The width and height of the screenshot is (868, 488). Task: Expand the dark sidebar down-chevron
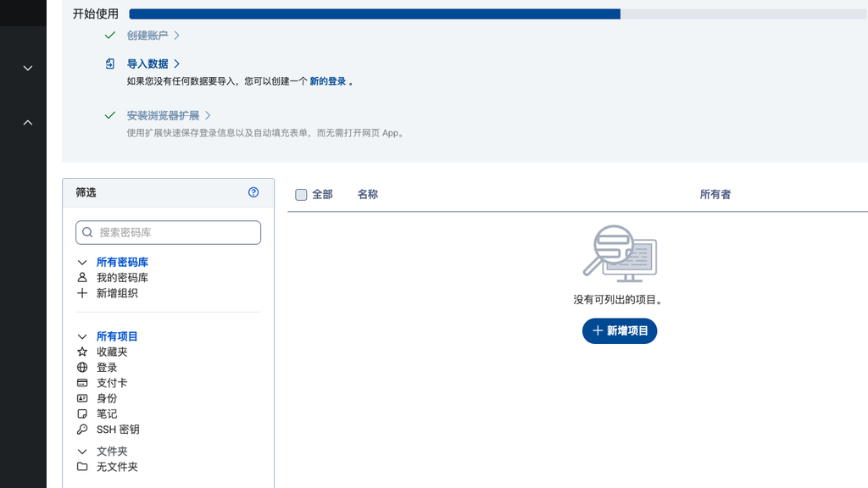(x=28, y=68)
